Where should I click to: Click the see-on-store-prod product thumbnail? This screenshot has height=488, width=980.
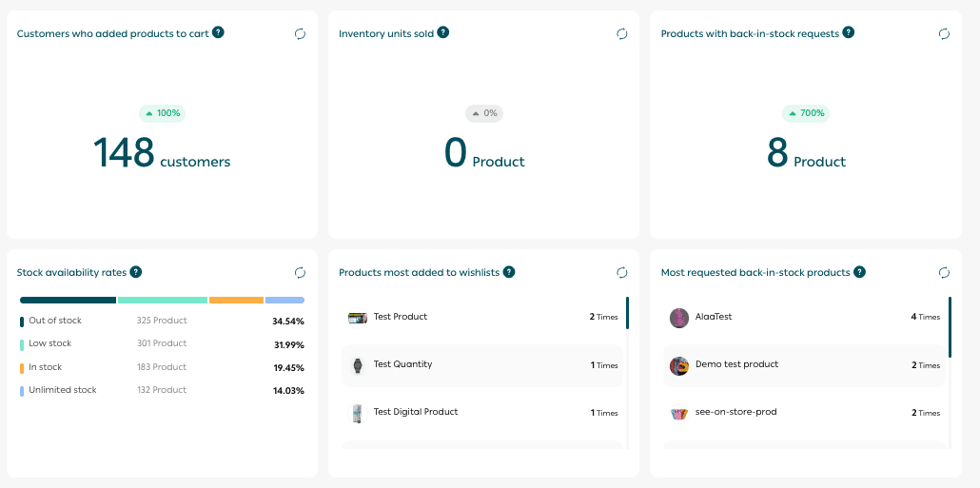pos(678,413)
